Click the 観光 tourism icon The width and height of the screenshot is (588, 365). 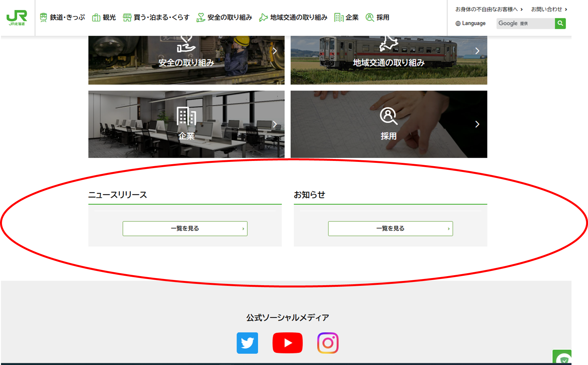pyautogui.click(x=96, y=18)
